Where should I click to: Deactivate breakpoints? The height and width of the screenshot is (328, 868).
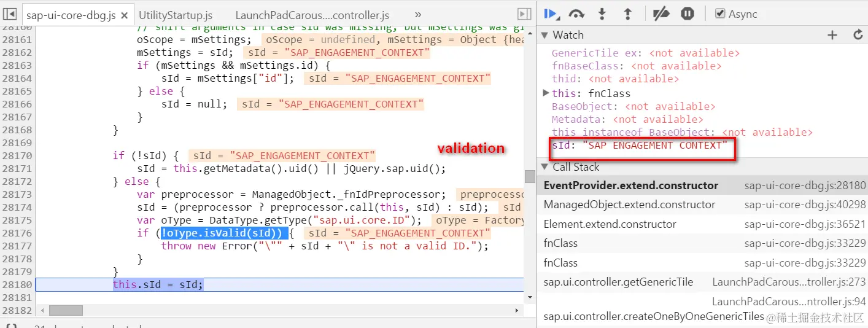coord(661,14)
